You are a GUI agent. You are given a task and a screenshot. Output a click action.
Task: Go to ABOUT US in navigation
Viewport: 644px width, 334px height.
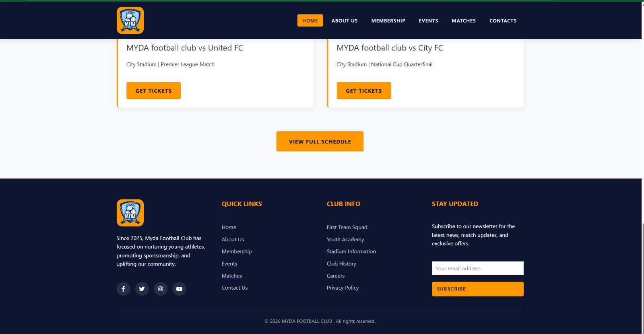coord(345,21)
